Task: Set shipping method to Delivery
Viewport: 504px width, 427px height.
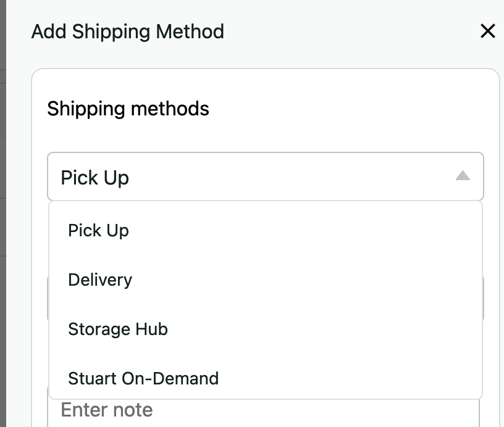Action: (100, 280)
